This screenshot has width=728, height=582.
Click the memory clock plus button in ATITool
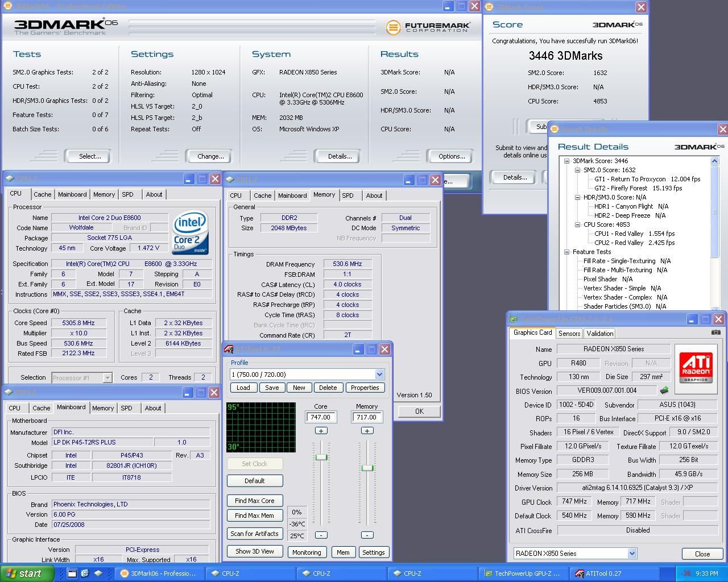tap(367, 431)
